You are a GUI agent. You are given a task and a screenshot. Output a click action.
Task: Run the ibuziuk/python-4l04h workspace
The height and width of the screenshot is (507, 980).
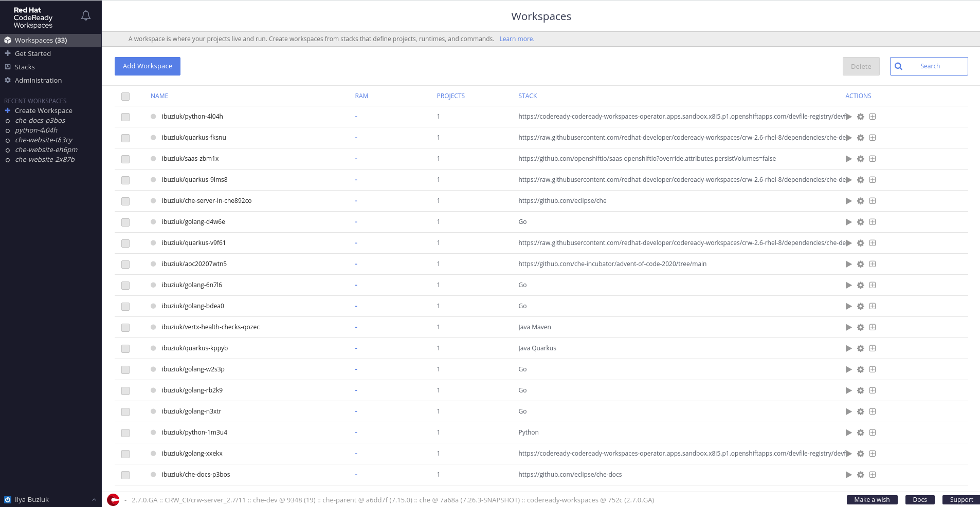point(848,117)
